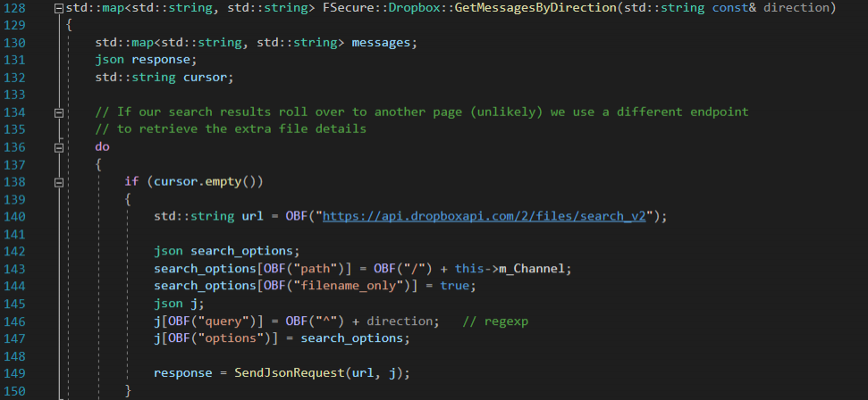The image size is (868, 400).
Task: Click the 'const&' qualifier in the signature
Action: [x=734, y=8]
